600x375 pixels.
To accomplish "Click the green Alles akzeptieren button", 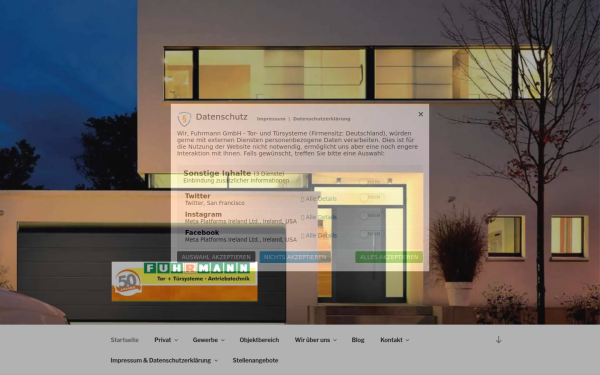I will coord(389,257).
